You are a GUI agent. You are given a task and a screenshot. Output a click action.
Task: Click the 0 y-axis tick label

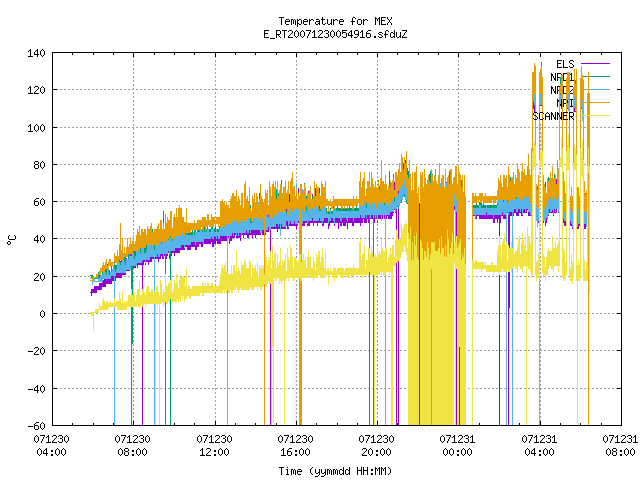coord(42,314)
